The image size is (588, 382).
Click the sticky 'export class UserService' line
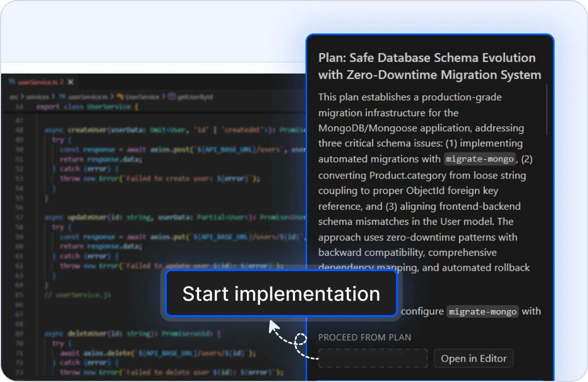[x=88, y=106]
